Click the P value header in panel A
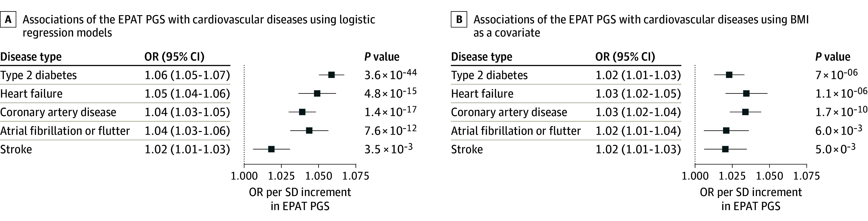 [x=382, y=57]
